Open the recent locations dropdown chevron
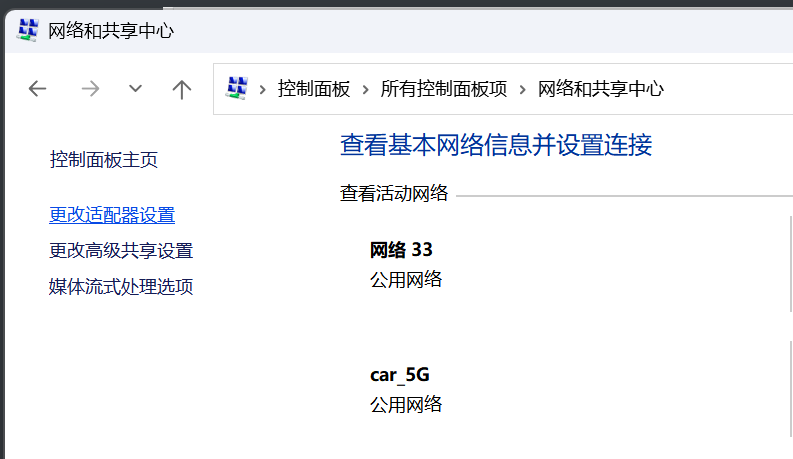Screen dimensions: 793x459 tap(135, 89)
